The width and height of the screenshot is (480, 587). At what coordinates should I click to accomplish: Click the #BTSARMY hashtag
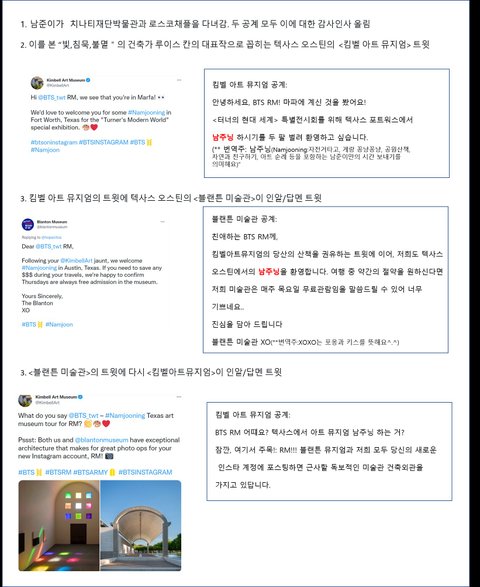tap(90, 472)
